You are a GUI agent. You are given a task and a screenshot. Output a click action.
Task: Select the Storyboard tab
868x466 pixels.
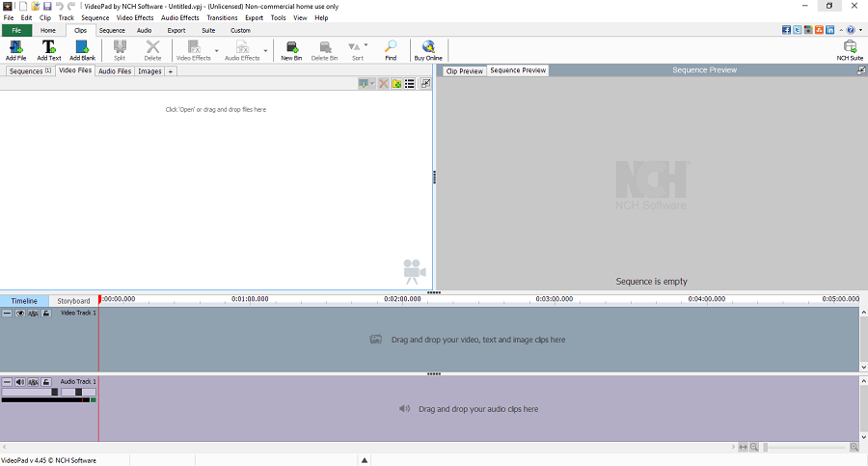[x=73, y=301]
